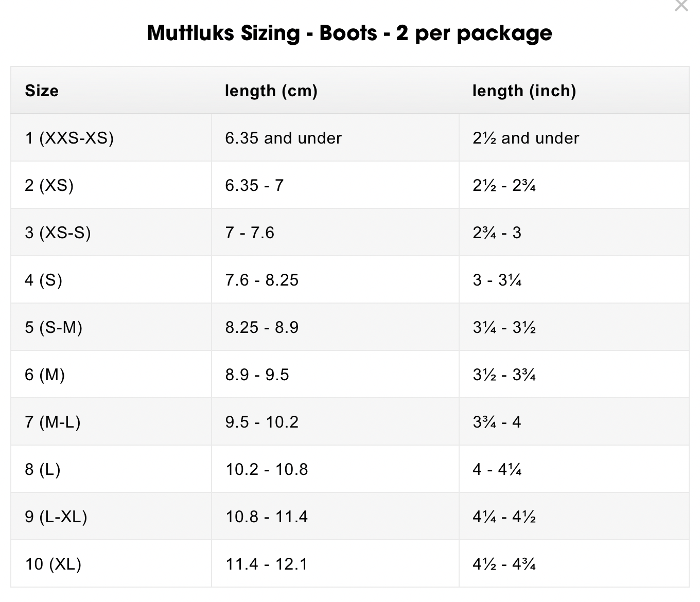Select the 6 (M) size cell
Screen dimensions: 700x602
(x=45, y=375)
